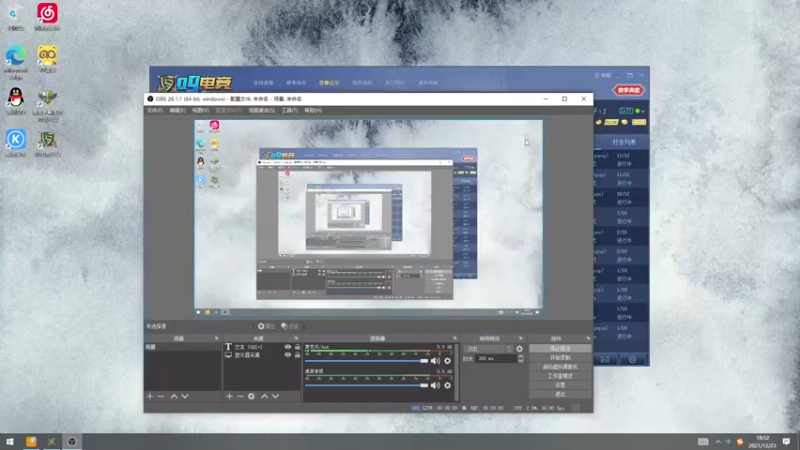Switch the Chinese input mode indicator in tray
Image resolution: width=800 pixels, height=450 pixels.
(x=728, y=441)
